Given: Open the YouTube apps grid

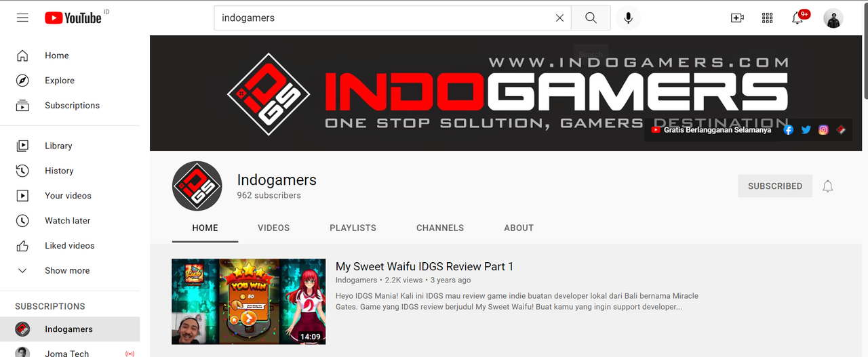Looking at the screenshot, I should [768, 18].
